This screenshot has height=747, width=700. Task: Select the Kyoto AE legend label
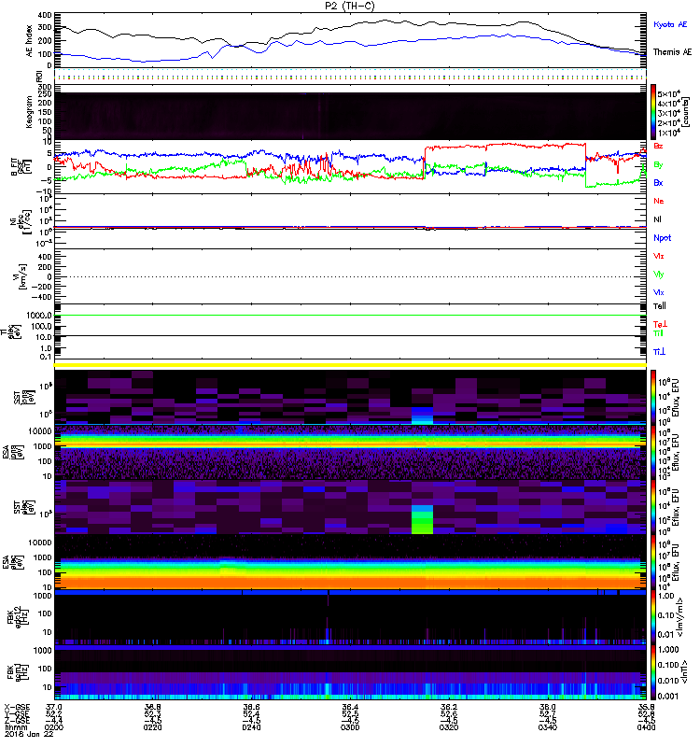(x=670, y=25)
